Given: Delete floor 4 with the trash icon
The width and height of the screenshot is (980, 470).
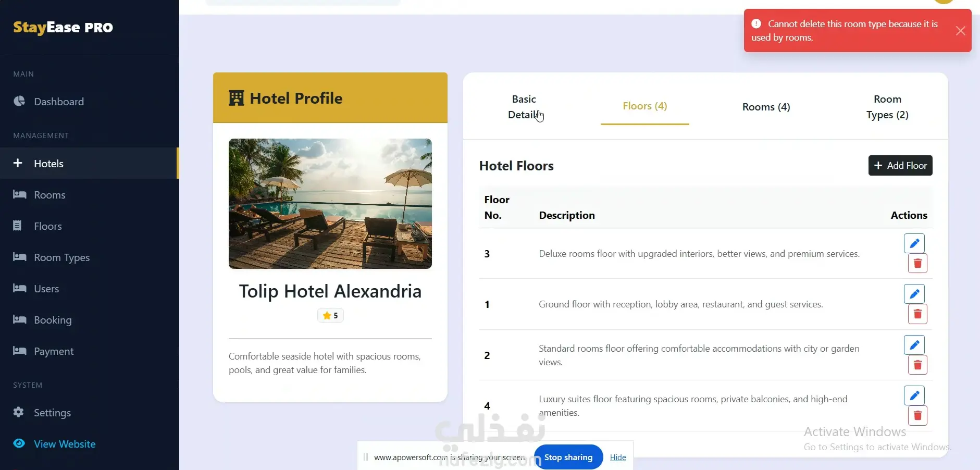Looking at the screenshot, I should click(x=917, y=415).
